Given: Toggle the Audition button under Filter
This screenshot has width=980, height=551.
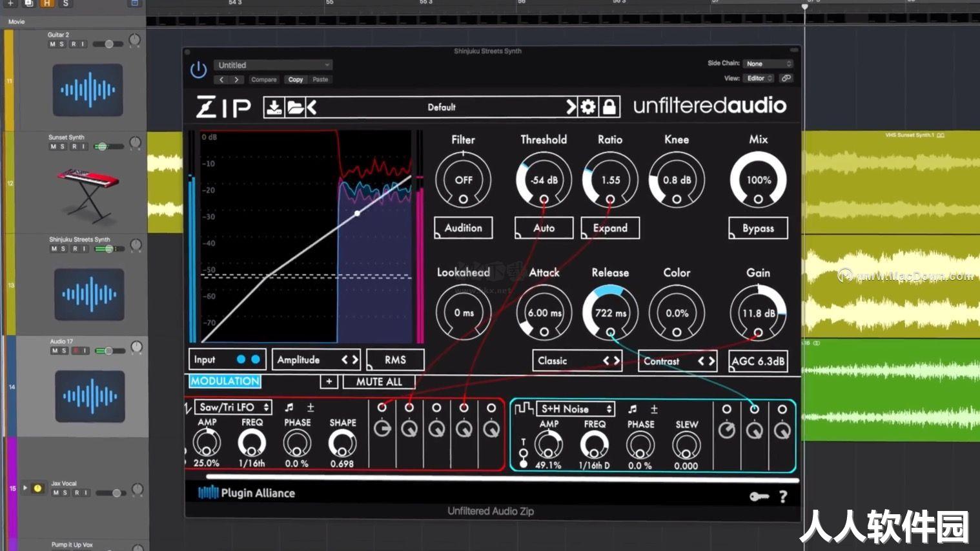Looking at the screenshot, I should click(x=463, y=228).
